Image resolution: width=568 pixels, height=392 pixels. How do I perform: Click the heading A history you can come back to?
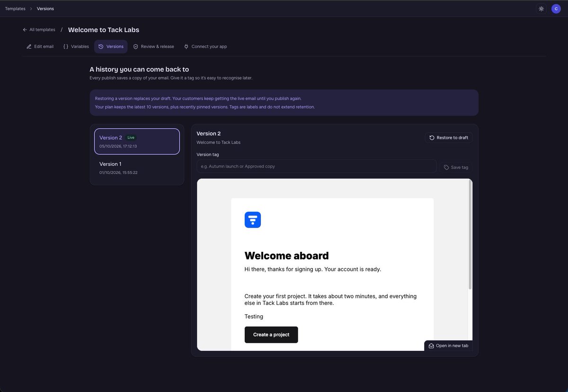[x=139, y=70]
